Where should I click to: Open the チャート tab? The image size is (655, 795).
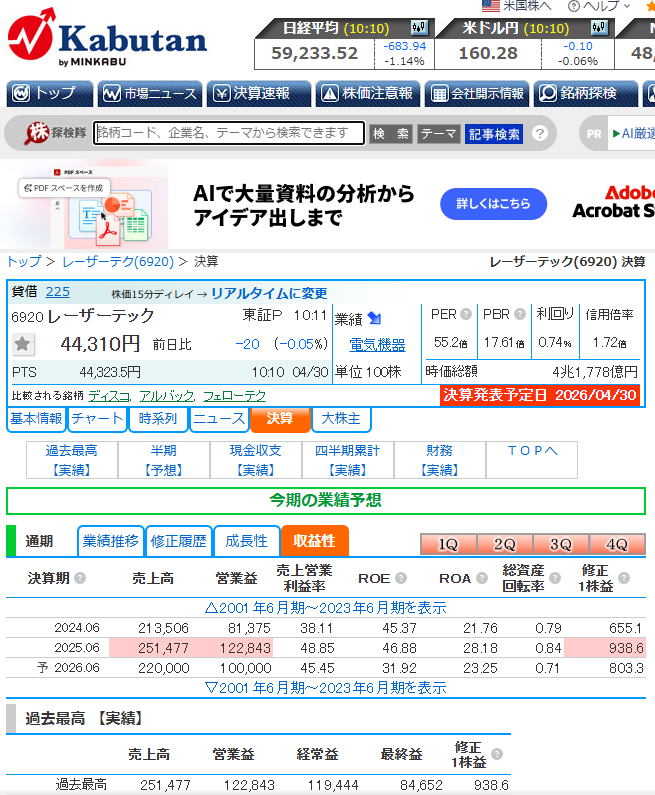click(98, 419)
